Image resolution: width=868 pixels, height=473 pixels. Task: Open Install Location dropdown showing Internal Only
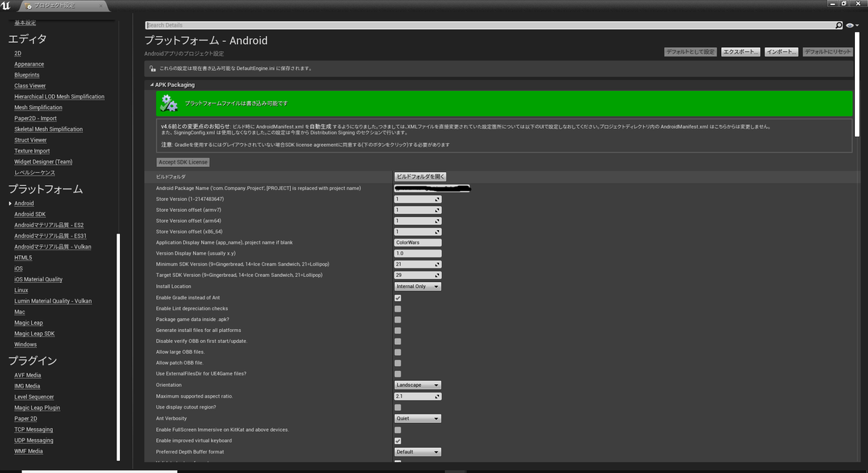(417, 286)
